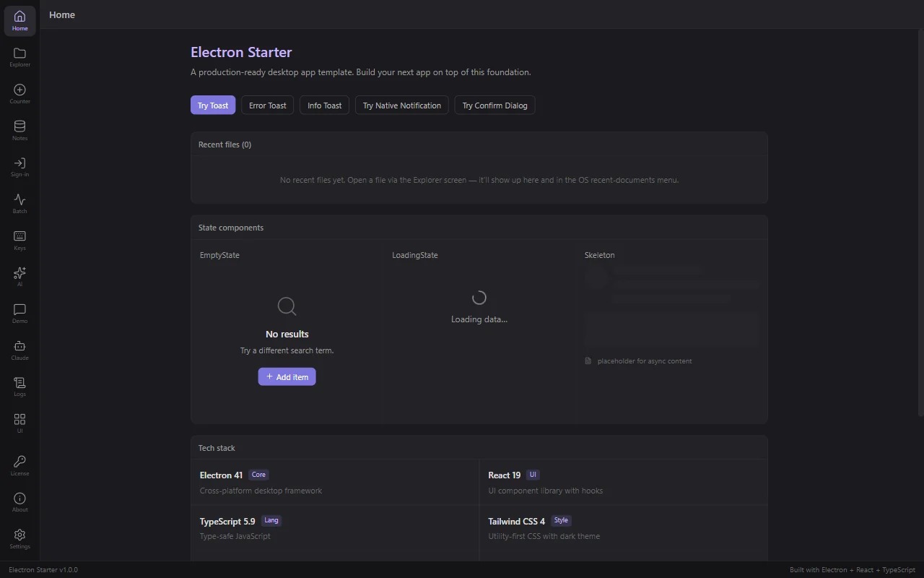924x578 pixels.
Task: Click the No results magnifier icon
Action: [x=287, y=306]
